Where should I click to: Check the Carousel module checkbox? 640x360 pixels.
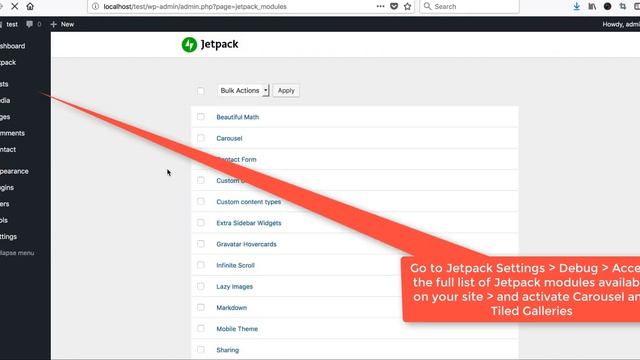click(x=200, y=138)
